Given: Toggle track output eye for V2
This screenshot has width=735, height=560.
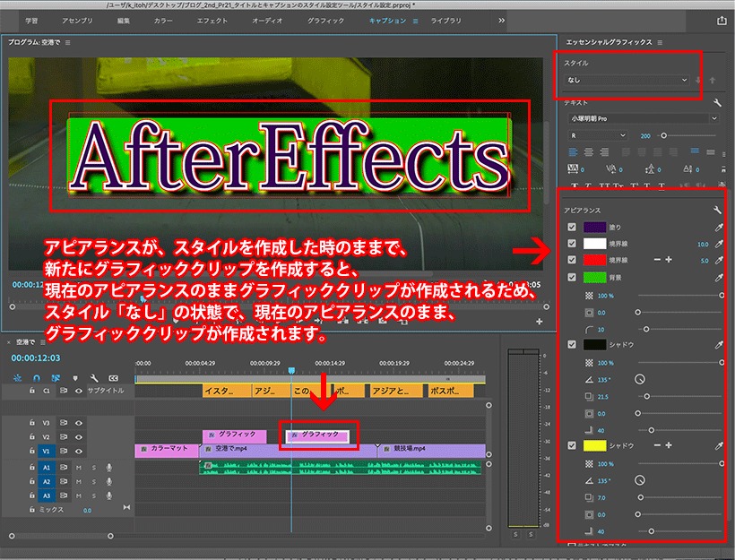Looking at the screenshot, I should pyautogui.click(x=79, y=436).
